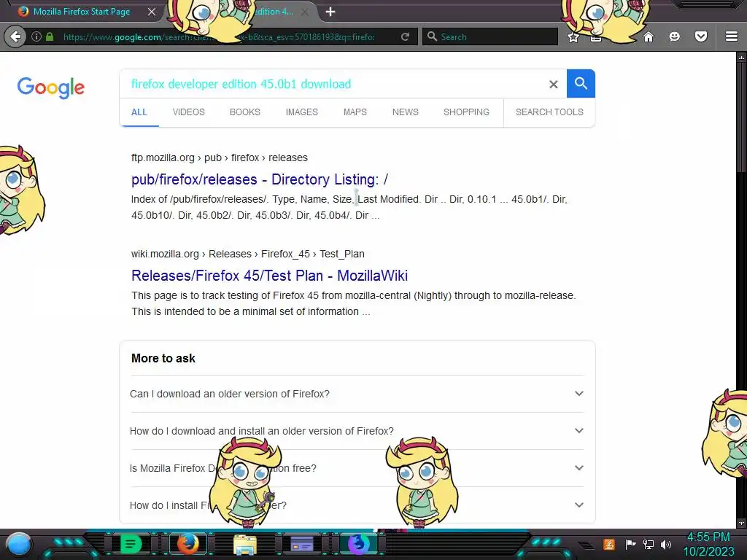
Task: Save the page to Pocket
Action: point(701,36)
